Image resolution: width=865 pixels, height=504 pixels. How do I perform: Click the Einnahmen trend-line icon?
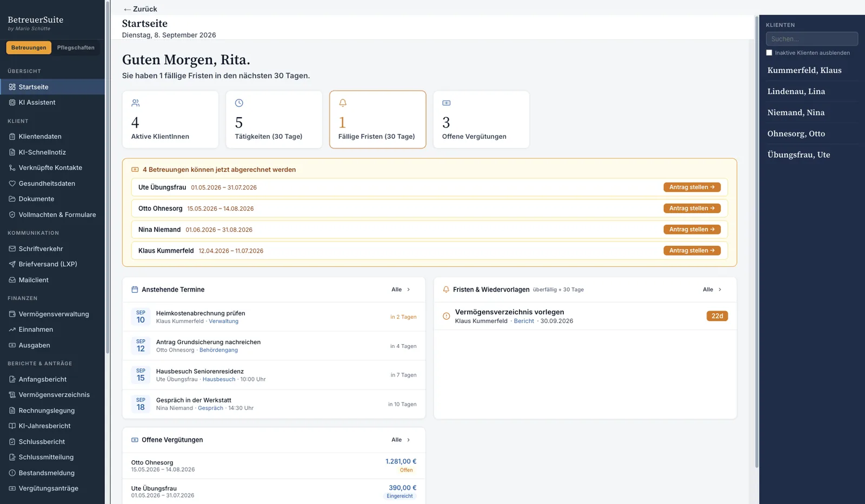click(12, 330)
